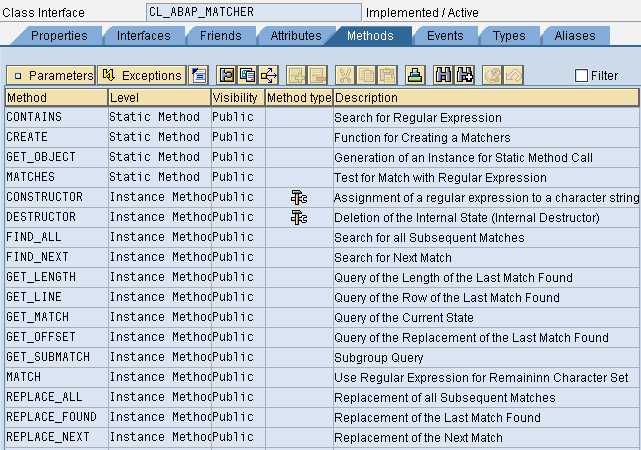Click the green stamp toolbar icon
The image size is (641, 450).
pyautogui.click(x=415, y=75)
